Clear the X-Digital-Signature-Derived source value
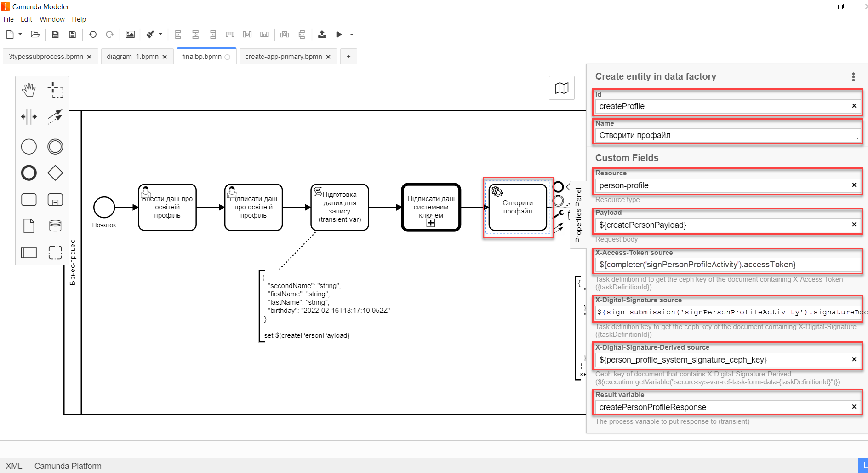 pos(854,359)
